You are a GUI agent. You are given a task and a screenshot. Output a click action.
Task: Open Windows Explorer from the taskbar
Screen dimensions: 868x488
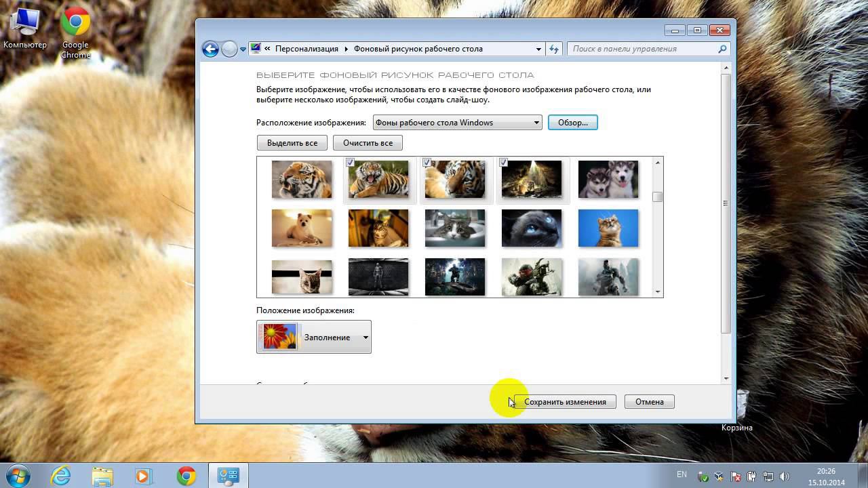102,476
